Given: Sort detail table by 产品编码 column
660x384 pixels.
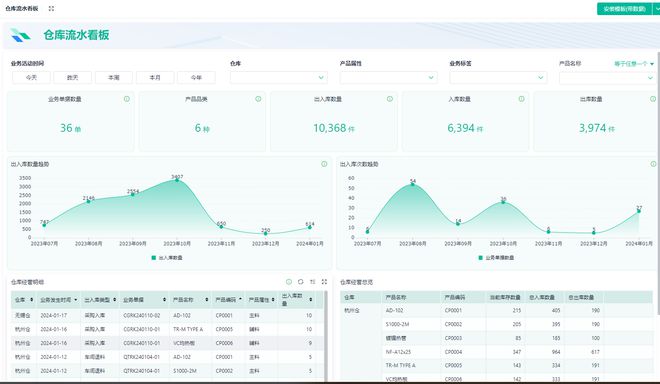Looking at the screenshot, I should tap(240, 299).
